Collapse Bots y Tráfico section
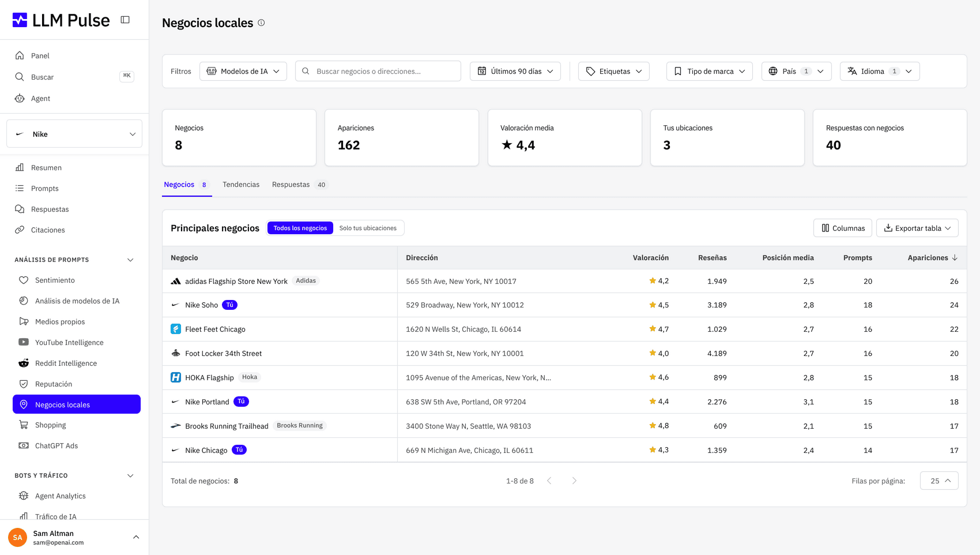980x555 pixels. pyautogui.click(x=130, y=475)
